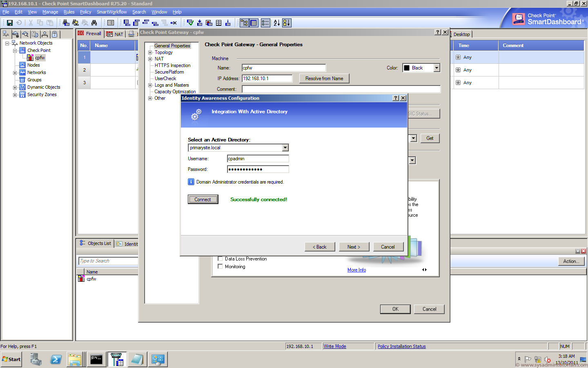
Task: Open the Color dropdown in General Properties
Action: [437, 68]
